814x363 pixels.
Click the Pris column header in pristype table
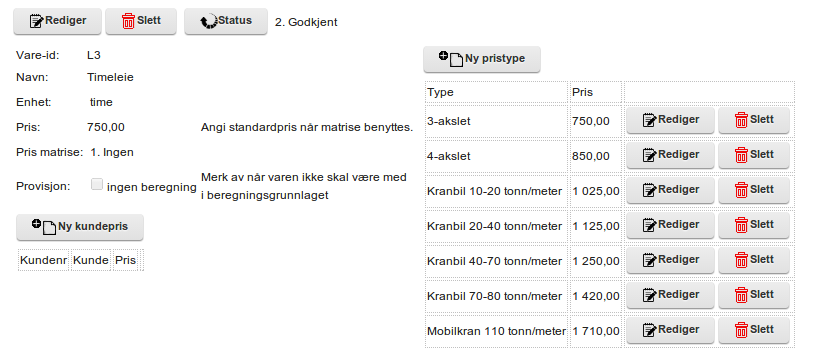(582, 92)
